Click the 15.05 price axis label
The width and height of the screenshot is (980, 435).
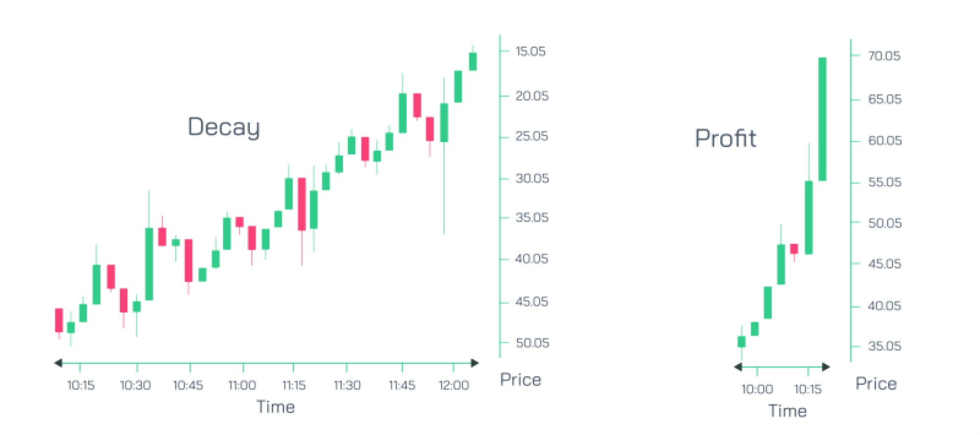click(531, 51)
